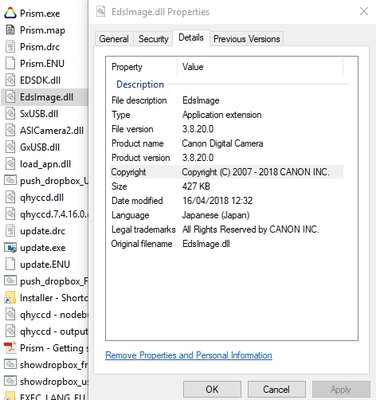
Task: Click the Prism - Getting started PDF icon
Action: [x=10, y=348]
